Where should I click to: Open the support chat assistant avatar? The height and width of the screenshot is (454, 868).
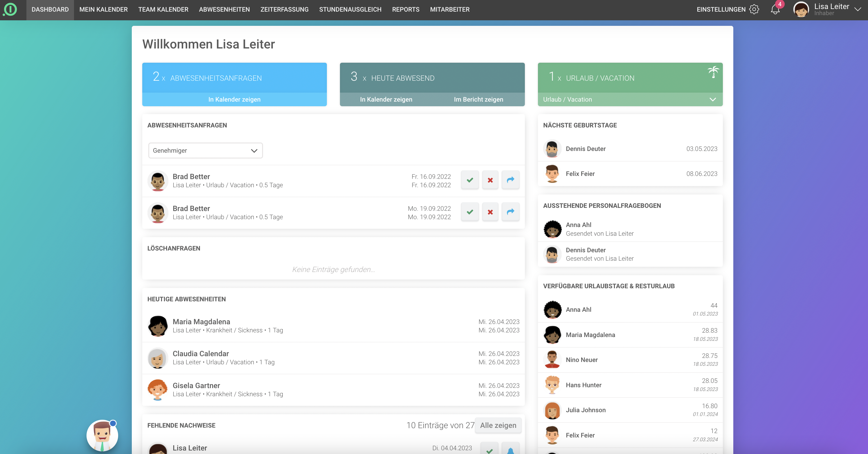pyautogui.click(x=102, y=435)
